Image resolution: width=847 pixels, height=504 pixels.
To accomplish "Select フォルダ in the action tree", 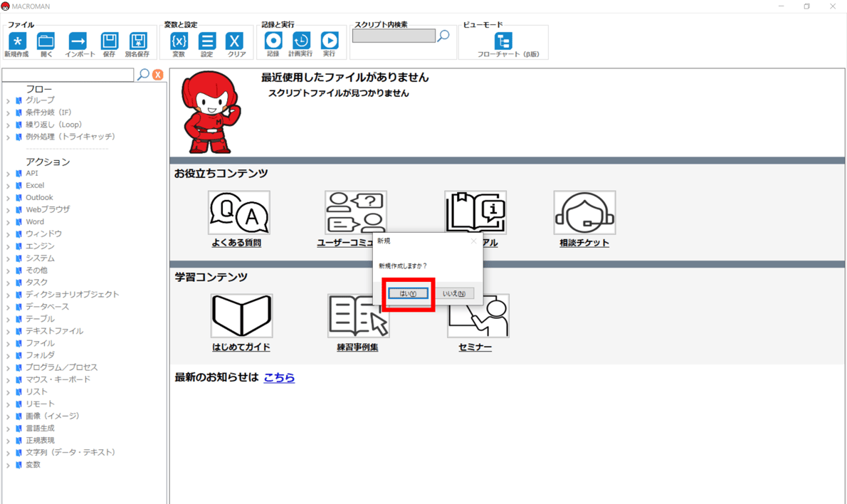I will click(x=40, y=355).
